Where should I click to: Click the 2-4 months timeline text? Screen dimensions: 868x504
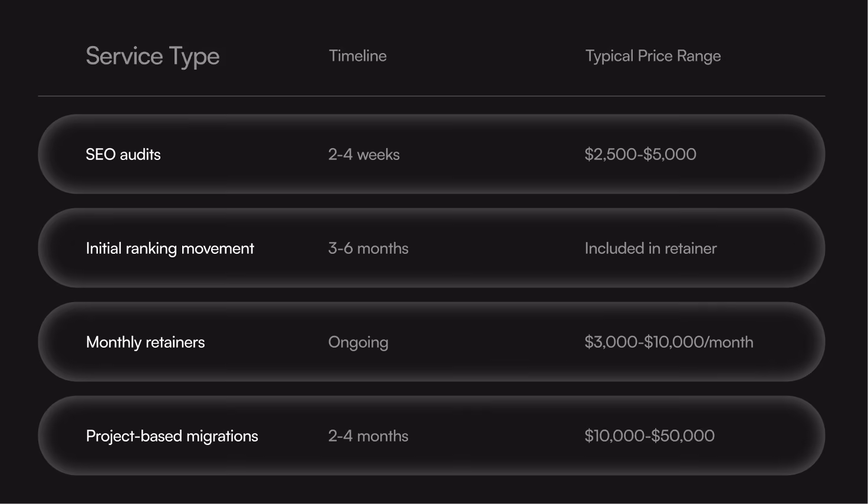click(x=369, y=436)
